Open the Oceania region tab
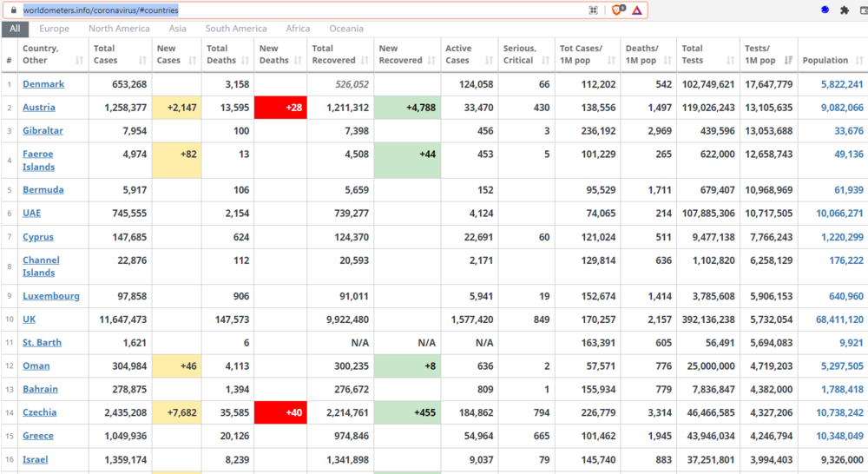Viewport: 868px width, 474px height. click(x=346, y=29)
